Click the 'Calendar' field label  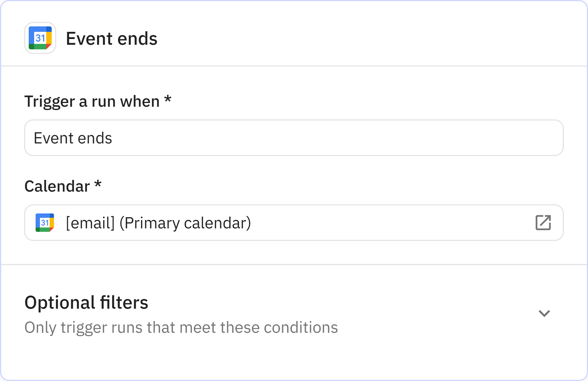(x=57, y=186)
